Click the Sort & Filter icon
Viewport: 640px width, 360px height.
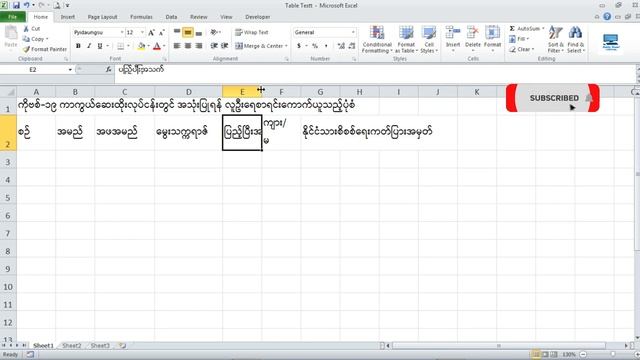556,33
